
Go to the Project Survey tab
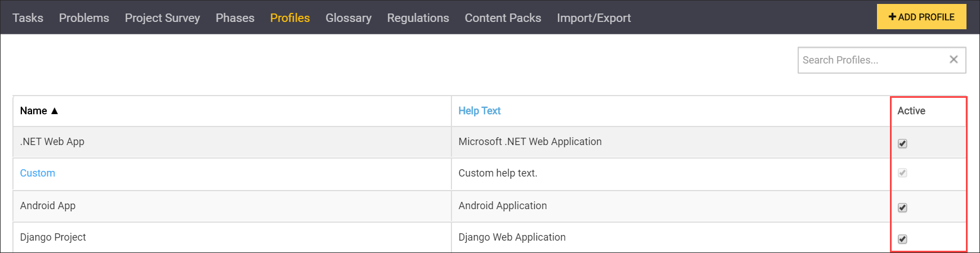162,18
